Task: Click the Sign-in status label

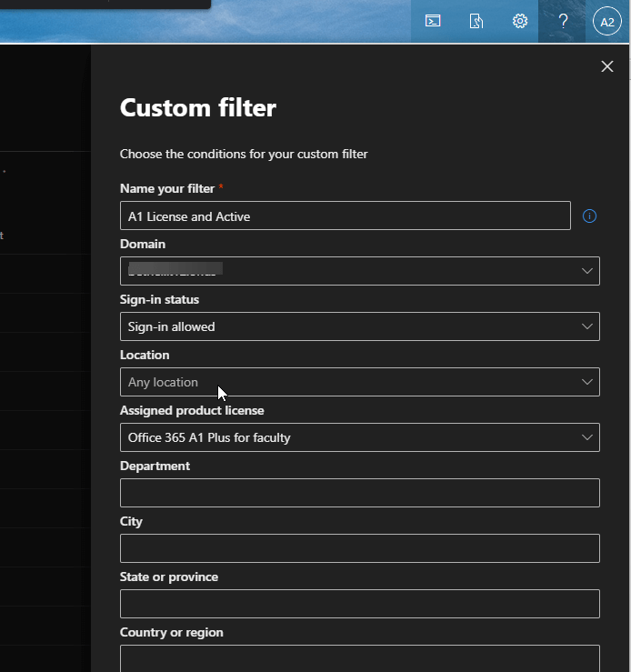Action: click(x=159, y=299)
